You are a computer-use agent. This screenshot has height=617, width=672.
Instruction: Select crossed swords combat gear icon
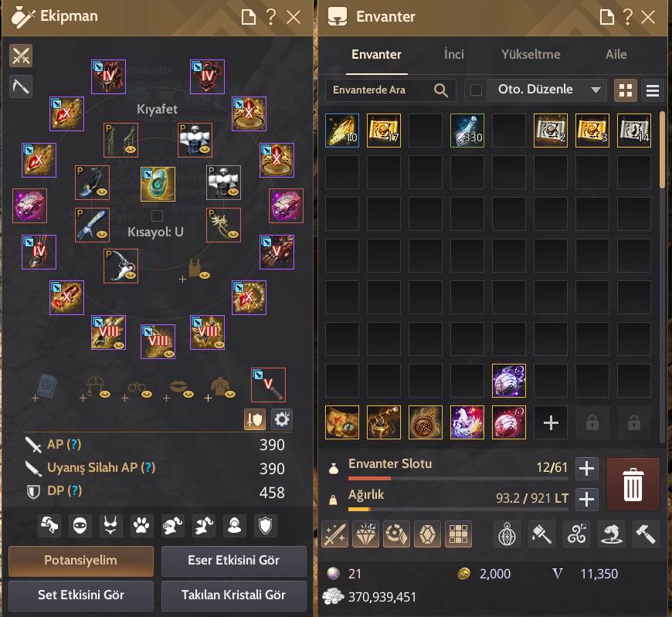pos(21,56)
